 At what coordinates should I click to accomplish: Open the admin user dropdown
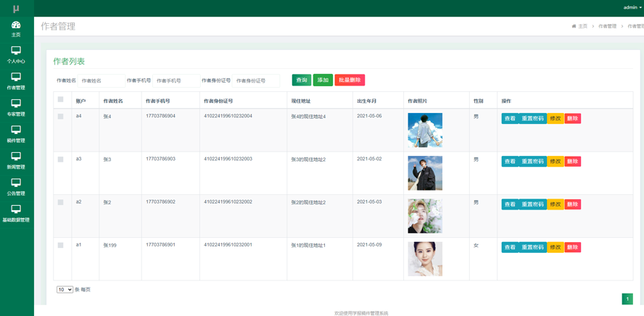[x=632, y=7]
